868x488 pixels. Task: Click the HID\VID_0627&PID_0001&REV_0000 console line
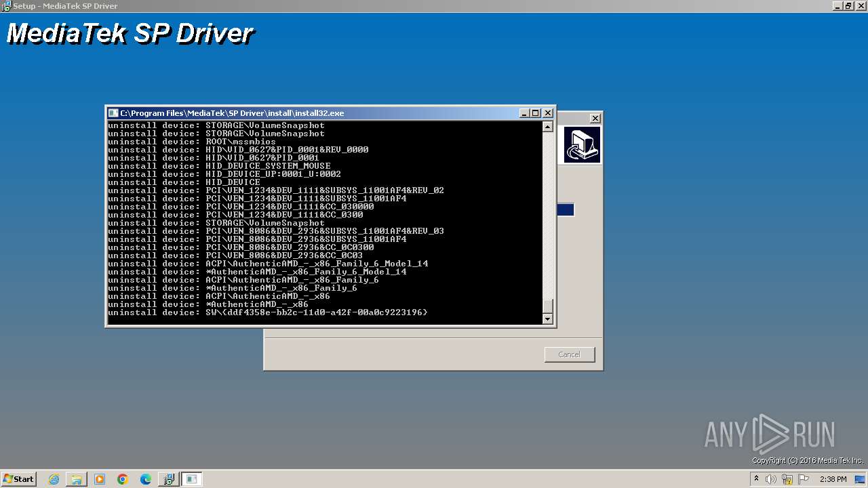[x=238, y=150]
